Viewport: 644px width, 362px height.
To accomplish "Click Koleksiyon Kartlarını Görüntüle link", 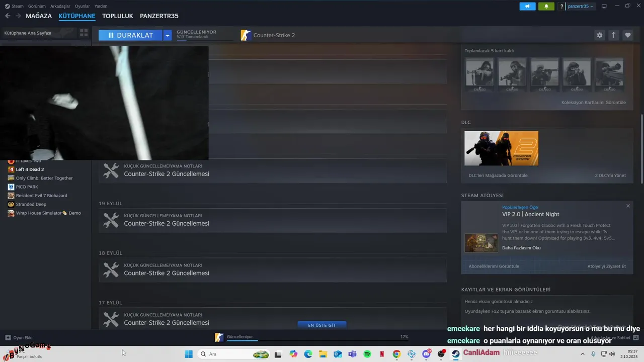I will click(594, 103).
